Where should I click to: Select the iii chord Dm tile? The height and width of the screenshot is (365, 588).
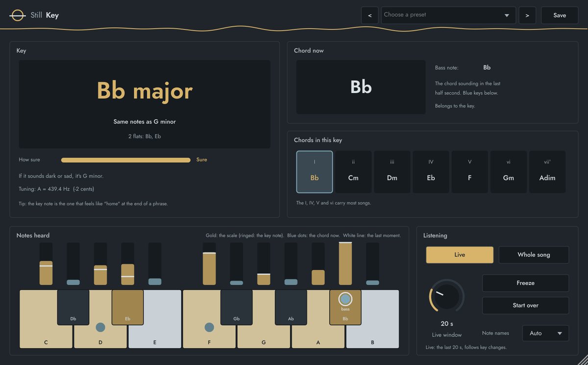tap(392, 172)
